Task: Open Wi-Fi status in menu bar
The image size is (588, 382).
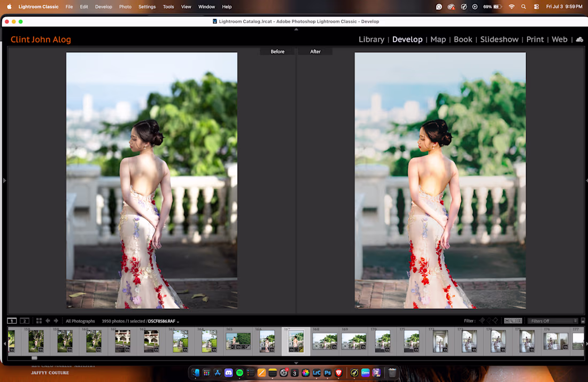Action: tap(512, 7)
